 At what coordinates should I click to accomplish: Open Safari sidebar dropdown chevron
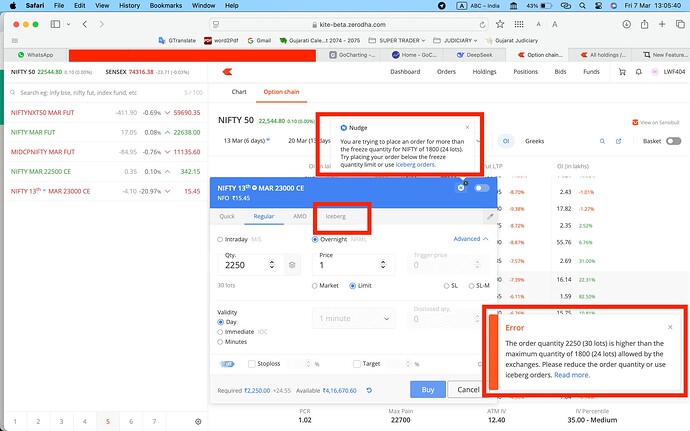68,24
